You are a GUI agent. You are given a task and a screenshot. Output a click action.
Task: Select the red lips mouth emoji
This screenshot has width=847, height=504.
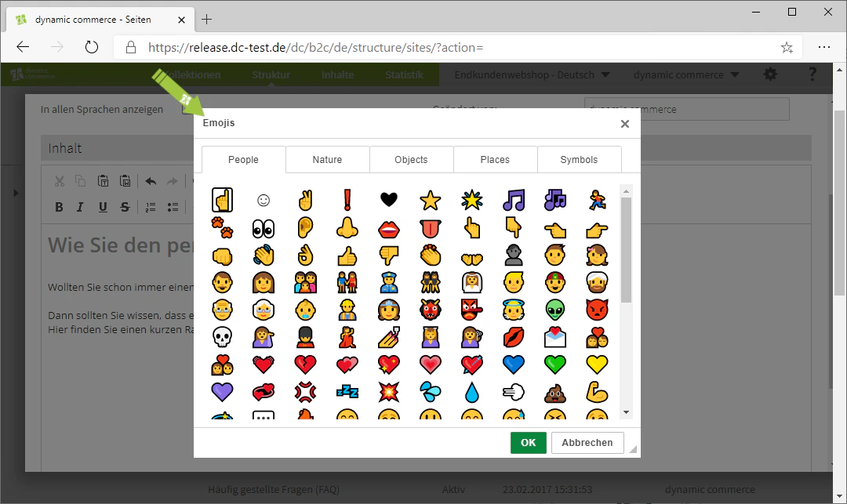[x=388, y=230]
